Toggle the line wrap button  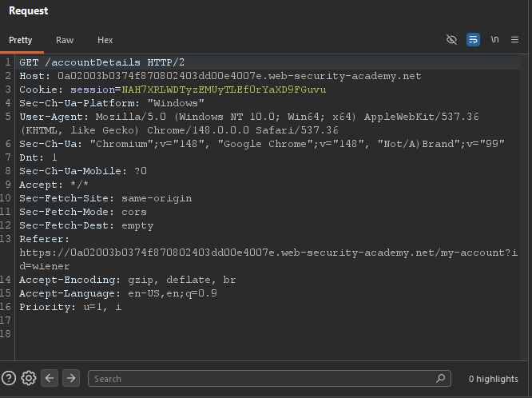(473, 40)
